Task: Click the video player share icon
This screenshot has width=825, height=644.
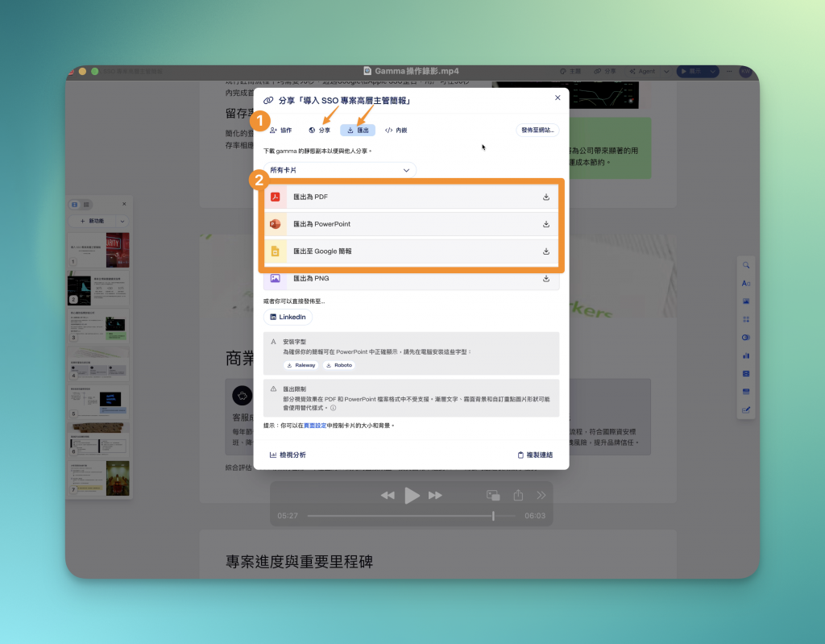Action: (518, 495)
